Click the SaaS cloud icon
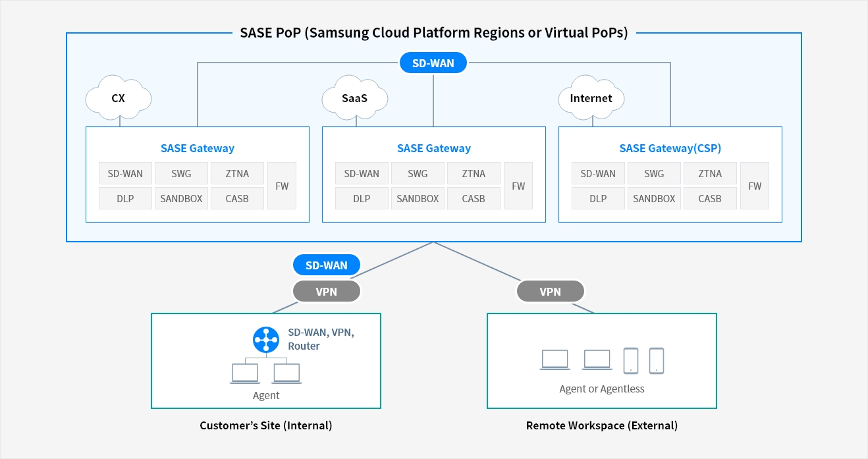This screenshot has height=459, width=868. pos(354,98)
